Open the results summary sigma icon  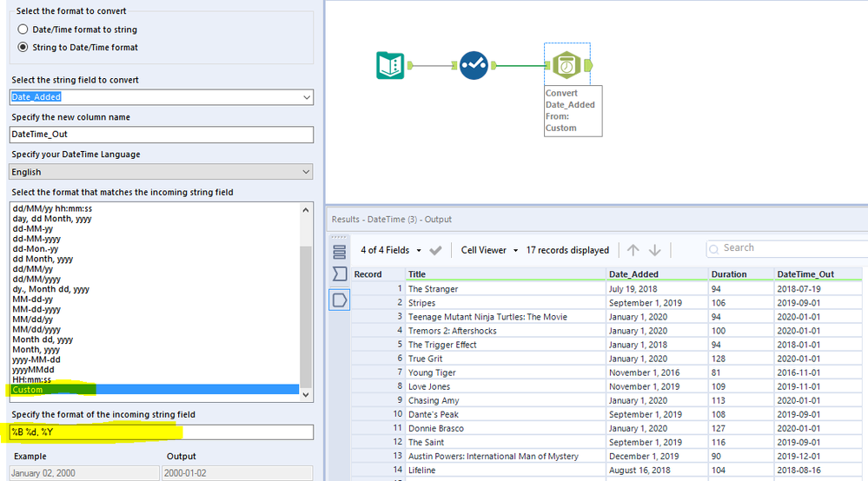coord(340,274)
